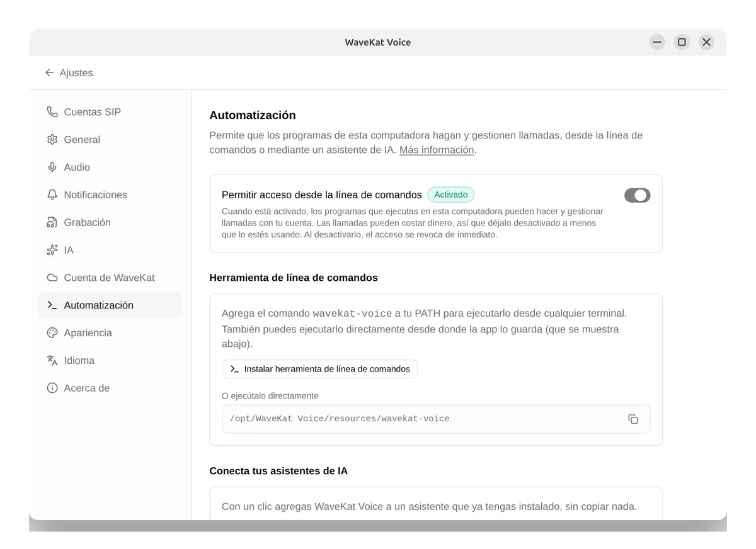Click the phone icon beside Cuentas SIP
This screenshot has width=756, height=549.
52,112
